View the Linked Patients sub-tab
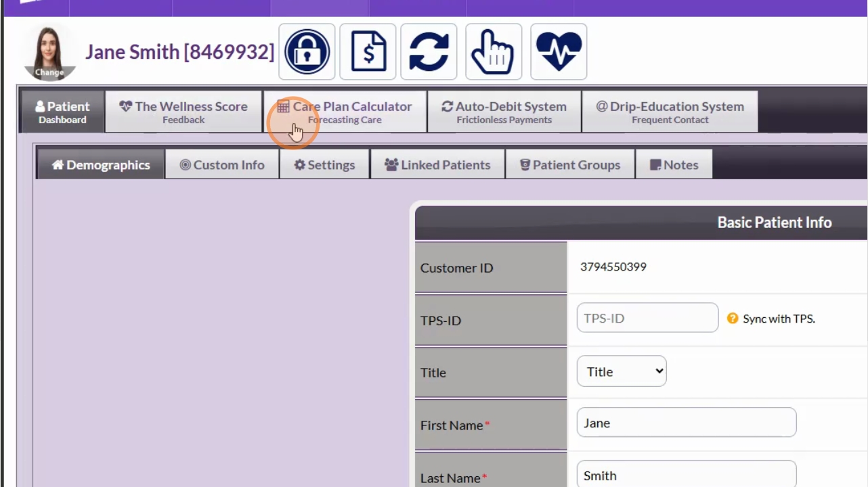Image resolution: width=868 pixels, height=487 pixels. point(437,164)
